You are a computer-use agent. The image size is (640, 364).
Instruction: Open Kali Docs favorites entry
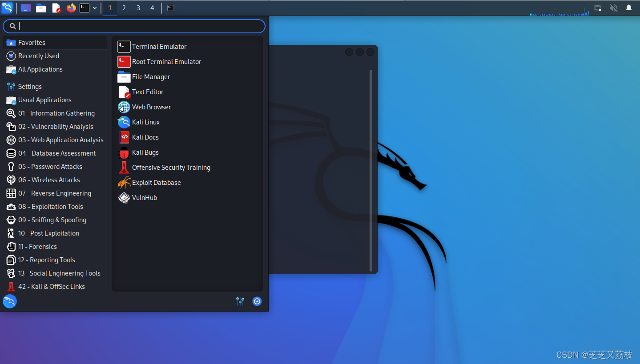(x=187, y=137)
